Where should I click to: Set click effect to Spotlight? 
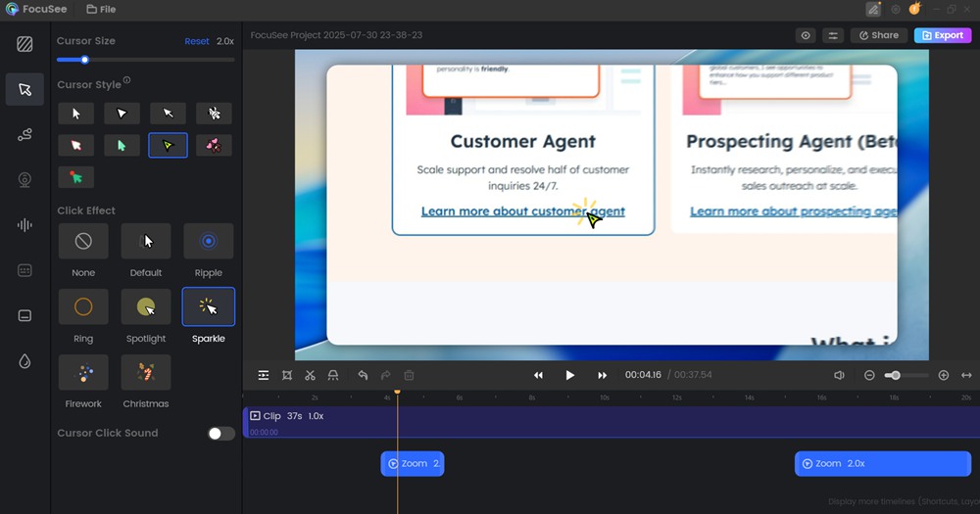coord(146,306)
